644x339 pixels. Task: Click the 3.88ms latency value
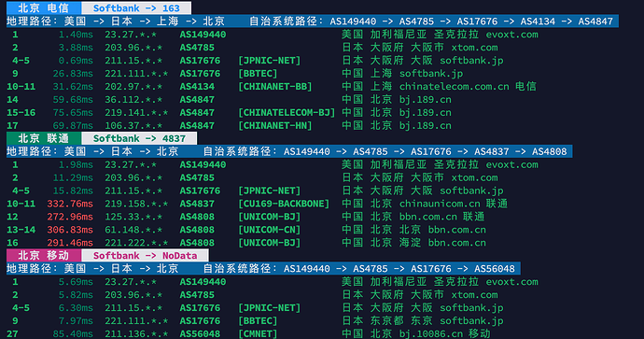point(76,48)
